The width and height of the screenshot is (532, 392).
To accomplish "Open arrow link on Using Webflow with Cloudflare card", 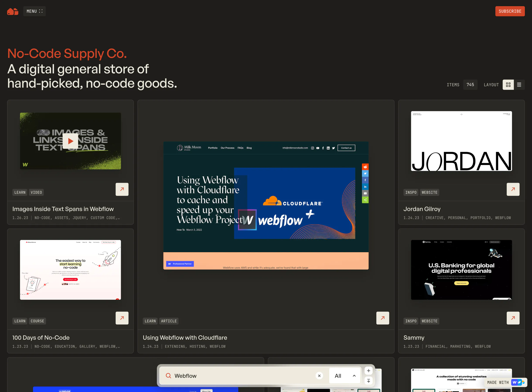I will pyautogui.click(x=382, y=318).
